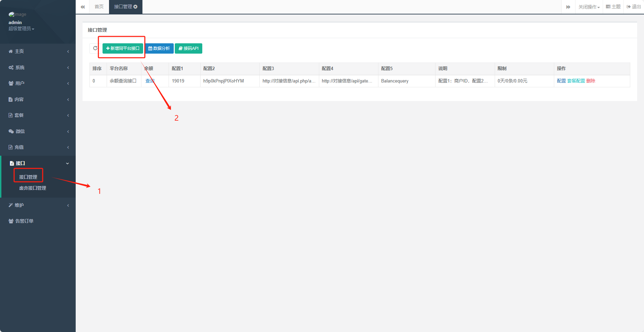Open 数据分析 data analysis
644x332 pixels.
159,48
